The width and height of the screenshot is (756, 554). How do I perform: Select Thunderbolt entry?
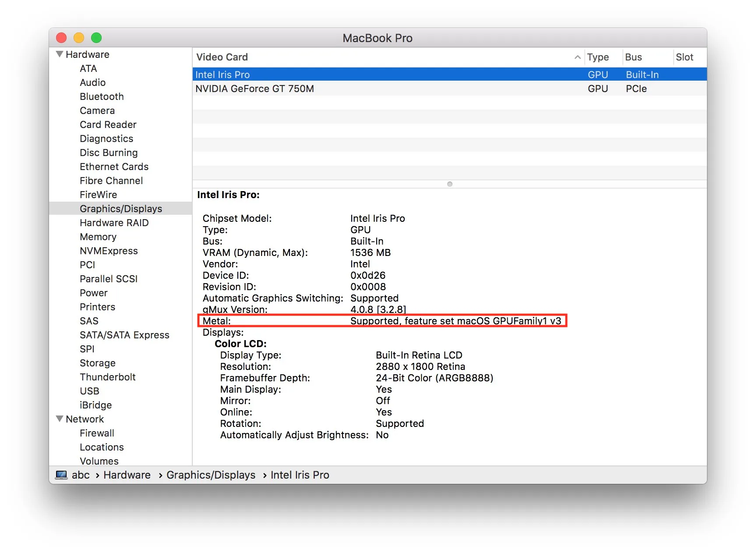tap(108, 377)
